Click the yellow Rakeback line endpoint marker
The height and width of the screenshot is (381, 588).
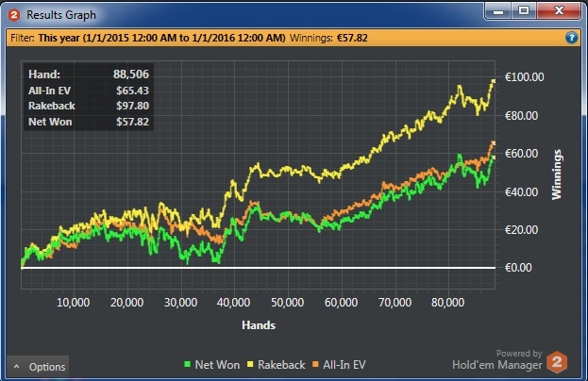tap(494, 81)
